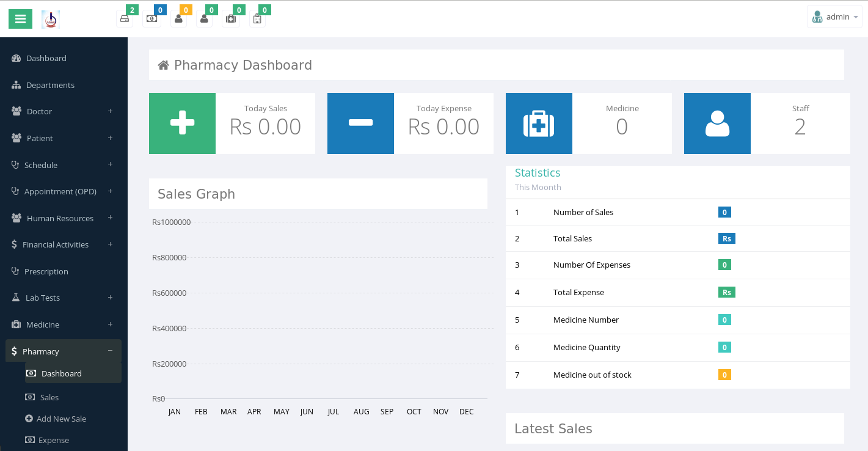Click the blue person Staff tile
The image size is (868, 451).
[717, 123]
